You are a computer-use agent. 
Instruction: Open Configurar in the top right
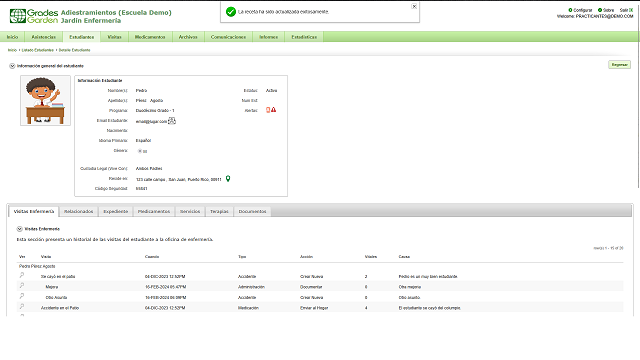(580, 10)
